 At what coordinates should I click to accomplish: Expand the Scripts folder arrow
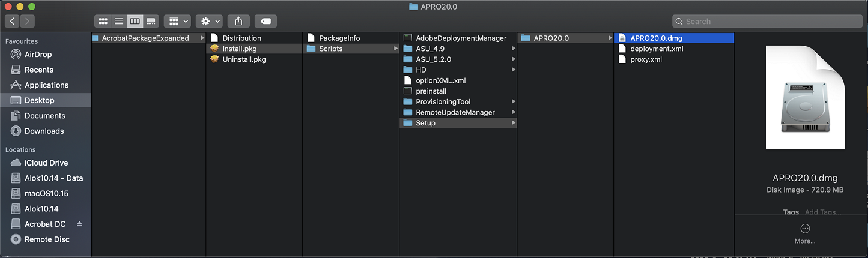click(395, 49)
